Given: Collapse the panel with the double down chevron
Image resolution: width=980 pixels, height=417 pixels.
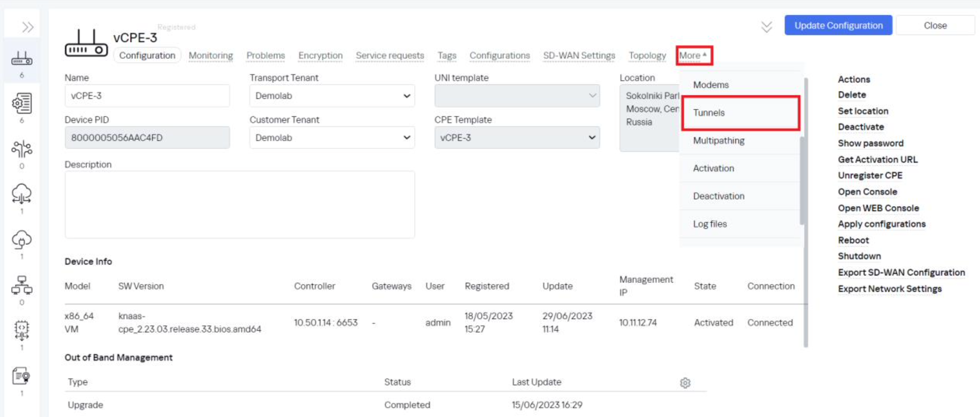Looking at the screenshot, I should click(x=766, y=27).
